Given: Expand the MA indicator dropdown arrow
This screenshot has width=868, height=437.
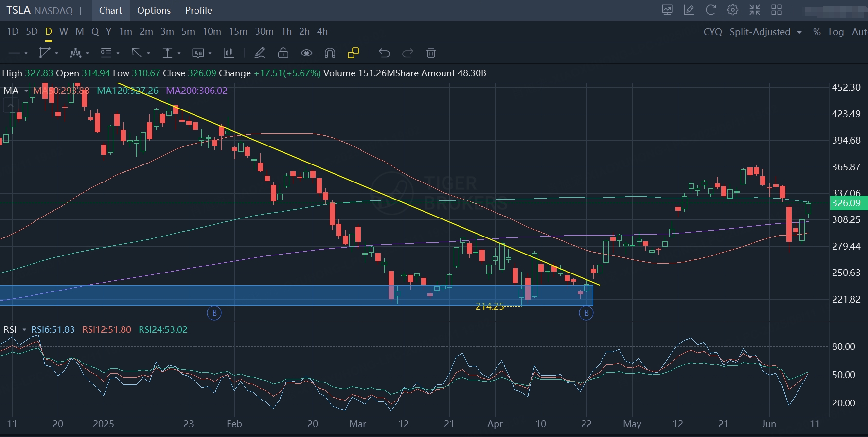Looking at the screenshot, I should (x=26, y=91).
